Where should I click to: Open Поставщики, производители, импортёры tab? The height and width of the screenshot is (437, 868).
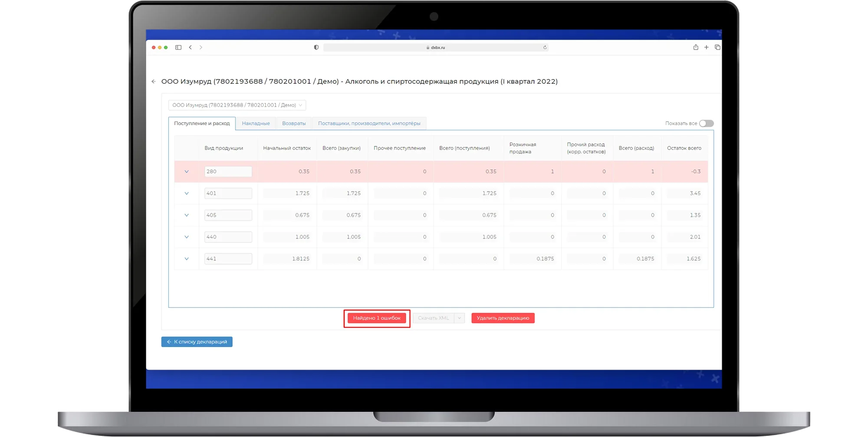coord(369,123)
